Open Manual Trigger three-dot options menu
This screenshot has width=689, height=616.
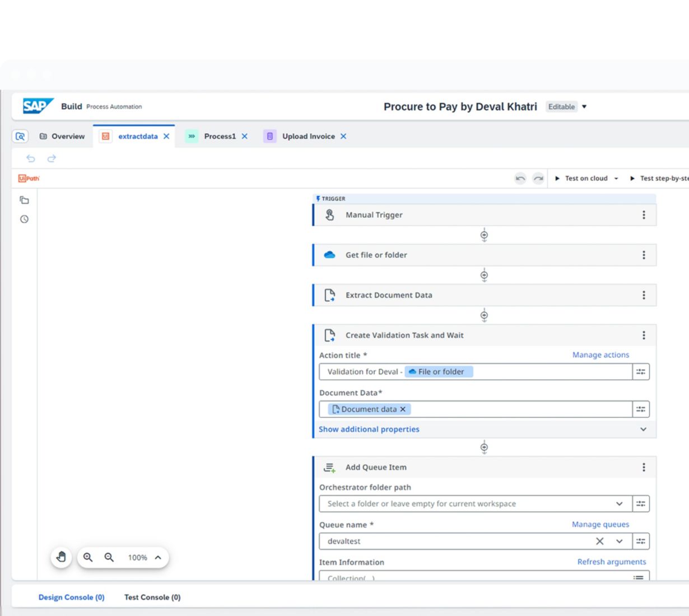(x=644, y=215)
